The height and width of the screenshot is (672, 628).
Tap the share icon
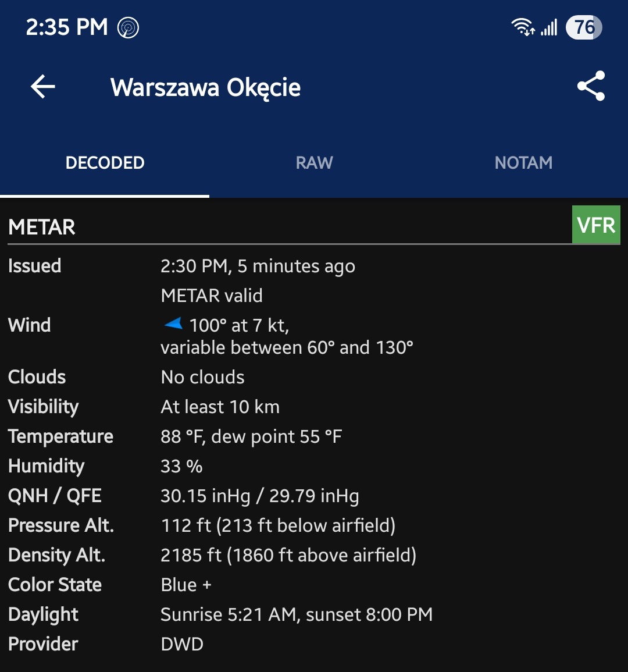(x=591, y=87)
